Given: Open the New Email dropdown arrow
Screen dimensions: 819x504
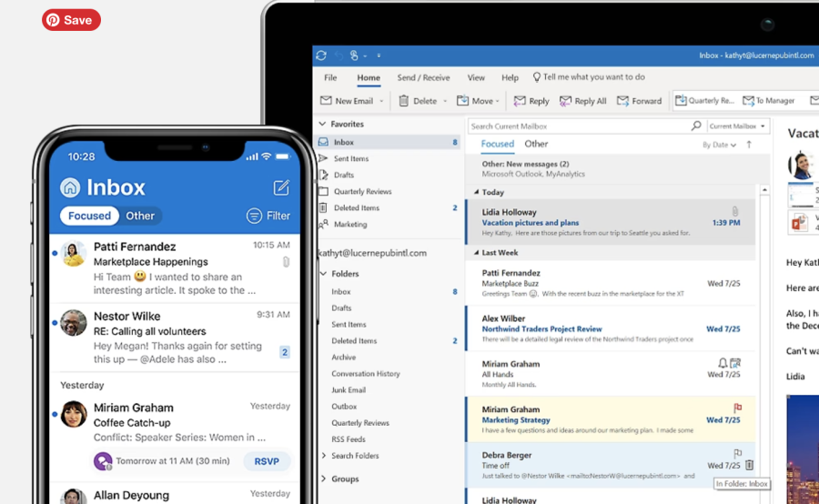Looking at the screenshot, I should (x=381, y=101).
